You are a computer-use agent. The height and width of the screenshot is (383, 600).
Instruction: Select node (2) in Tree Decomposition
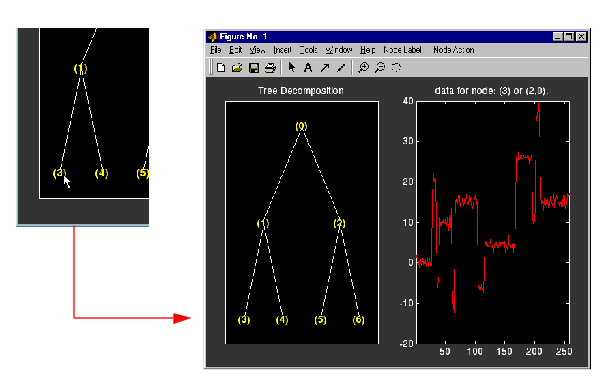[x=339, y=223]
